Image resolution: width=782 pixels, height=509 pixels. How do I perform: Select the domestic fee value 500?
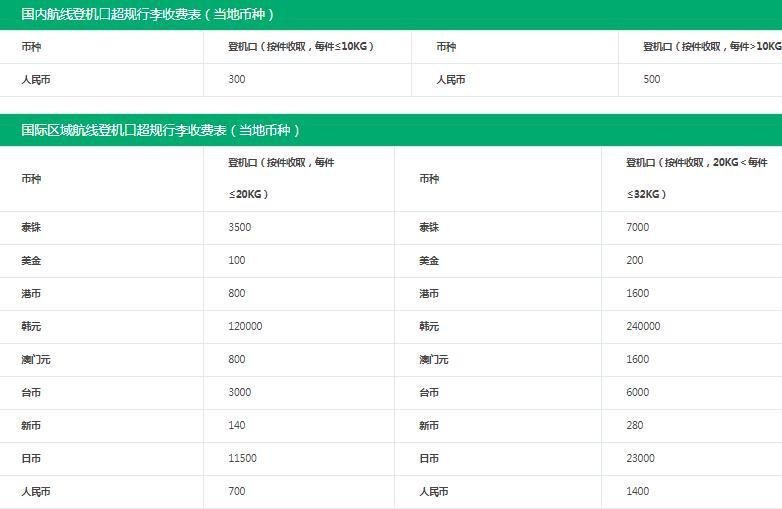(652, 79)
